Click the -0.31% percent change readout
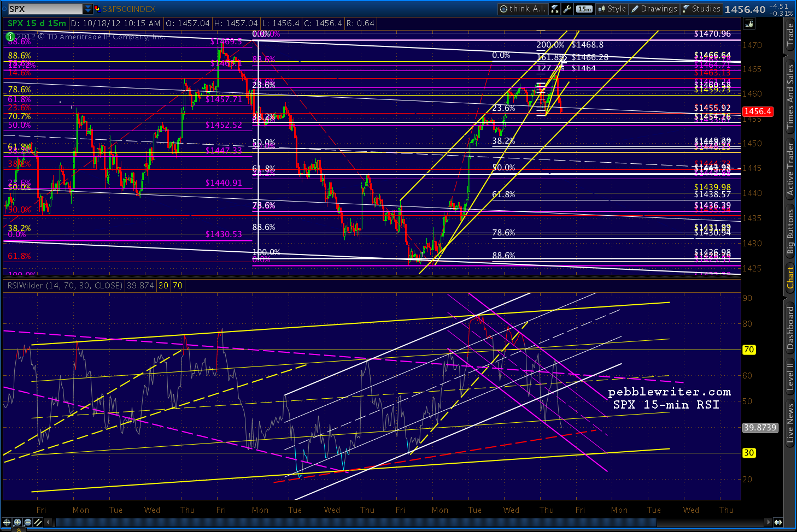The height and width of the screenshot is (532, 797). 781,13
